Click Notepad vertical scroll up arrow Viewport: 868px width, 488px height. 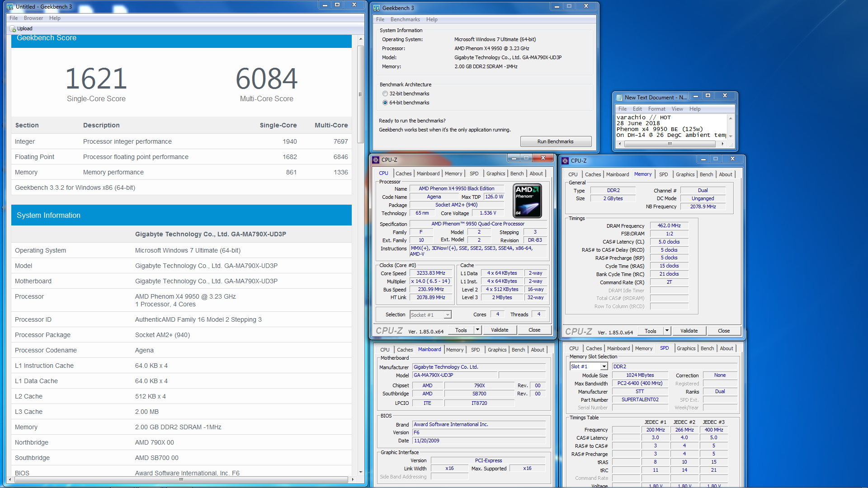[731, 118]
